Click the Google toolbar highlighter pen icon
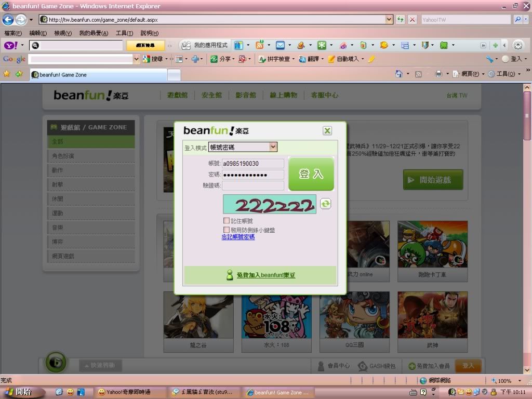The image size is (532, 399). pos(371,59)
